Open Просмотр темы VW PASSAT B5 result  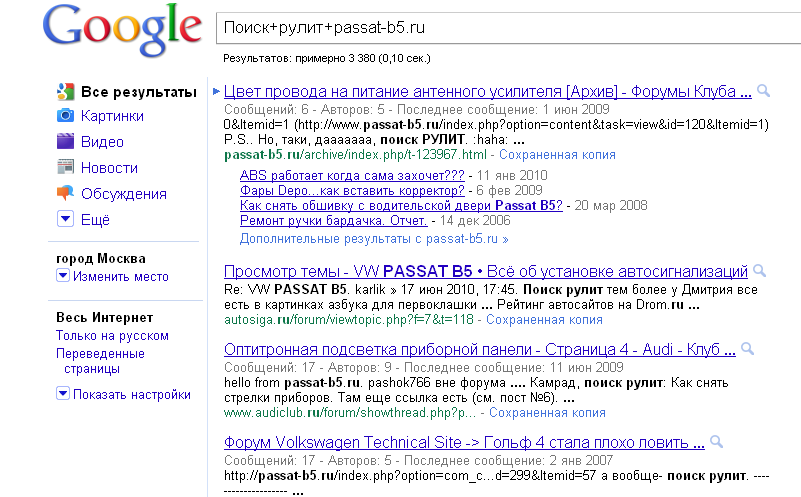click(486, 271)
